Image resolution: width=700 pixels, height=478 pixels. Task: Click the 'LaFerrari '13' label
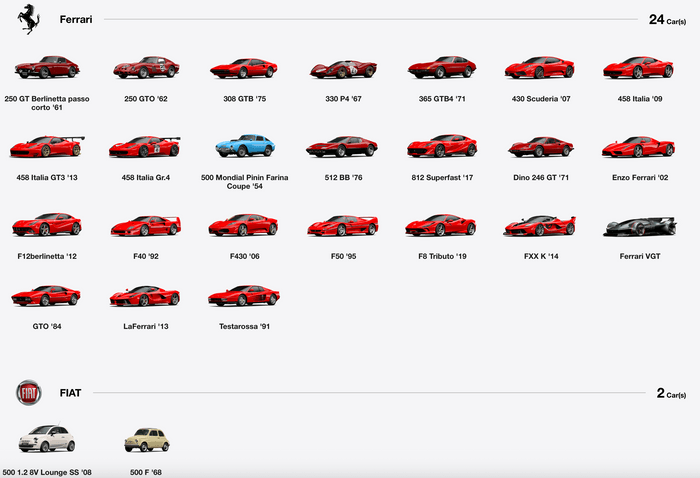146,326
